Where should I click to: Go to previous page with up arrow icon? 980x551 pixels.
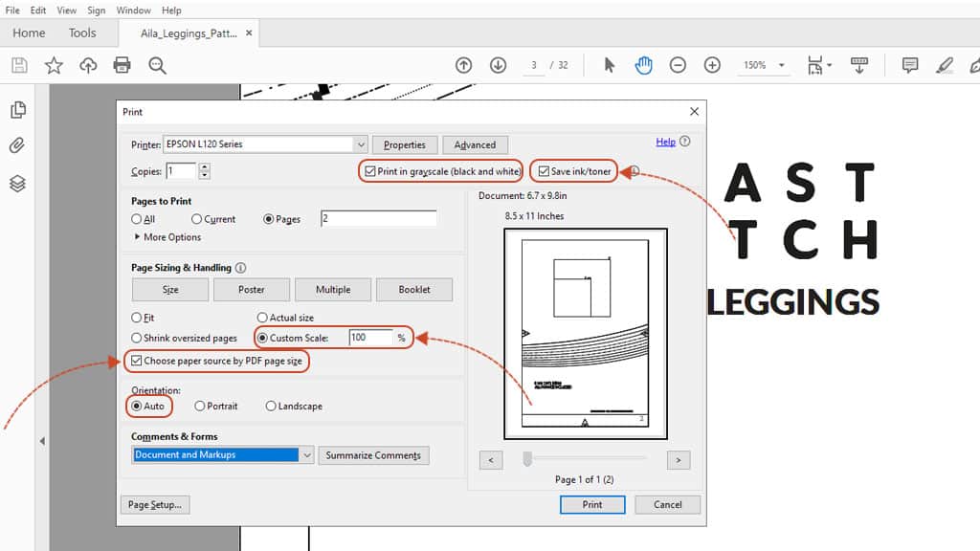pyautogui.click(x=463, y=65)
